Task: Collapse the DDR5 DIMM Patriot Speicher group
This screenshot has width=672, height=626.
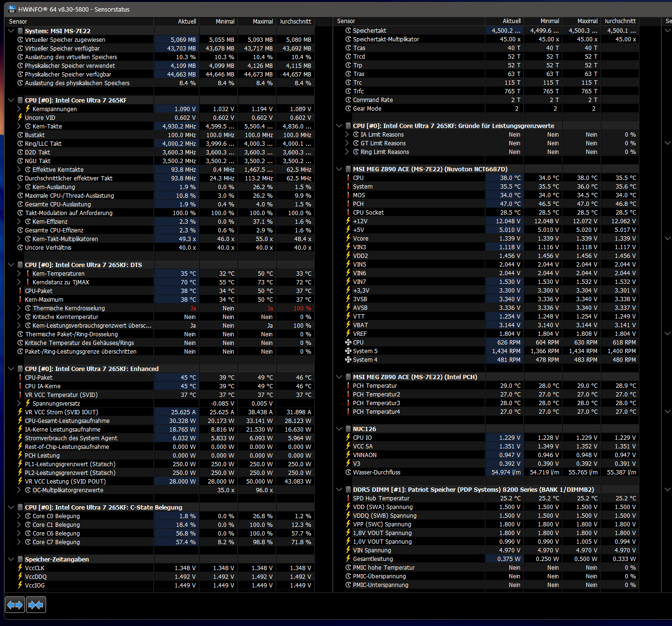Action: (339, 489)
